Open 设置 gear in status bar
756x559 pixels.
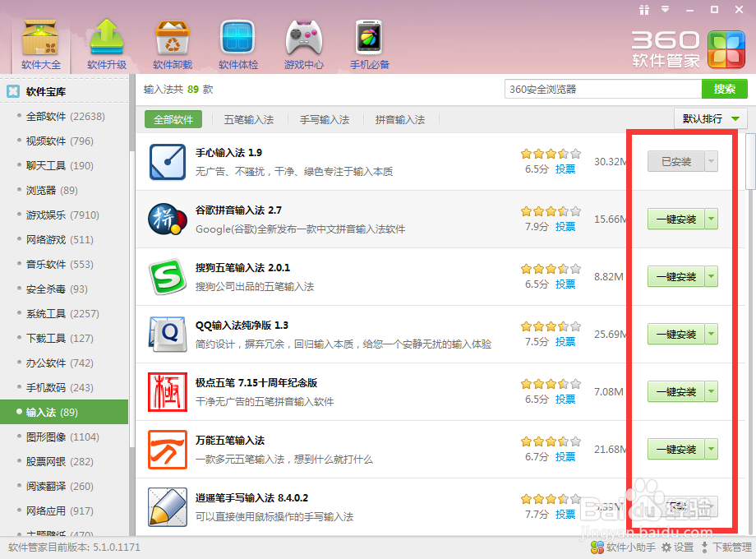pos(677,547)
